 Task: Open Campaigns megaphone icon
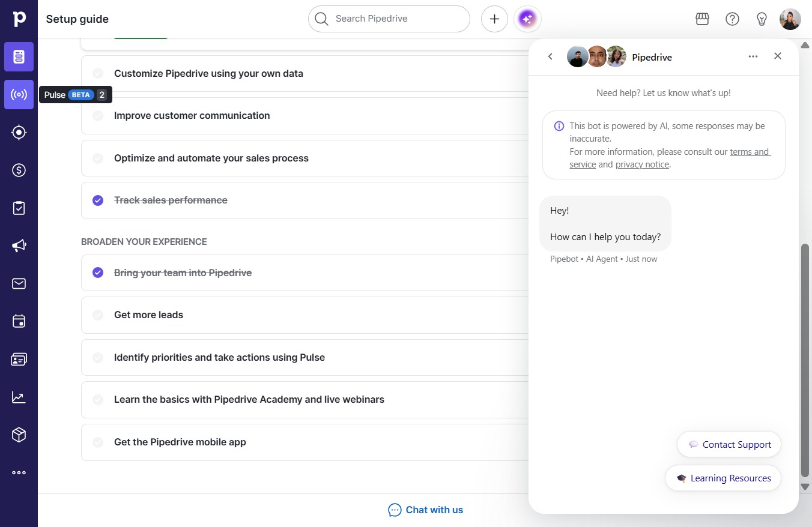(x=19, y=246)
